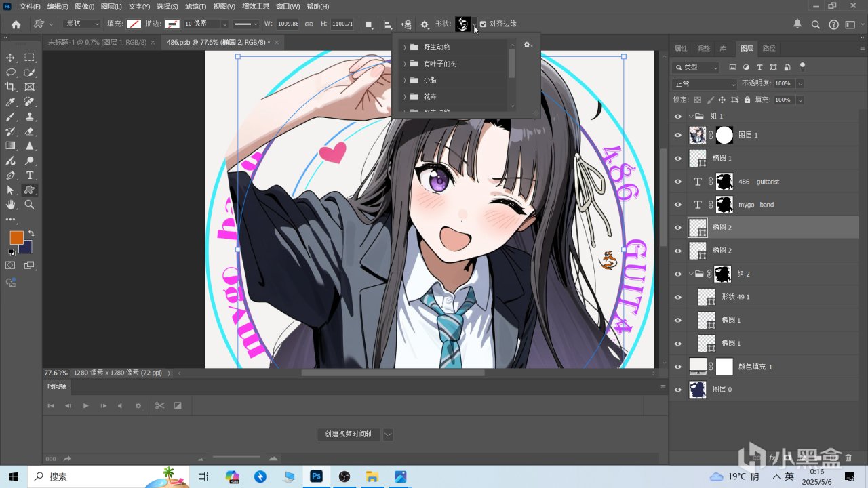Expand the 野生动物 shape folder
868x488 pixels.
point(405,47)
